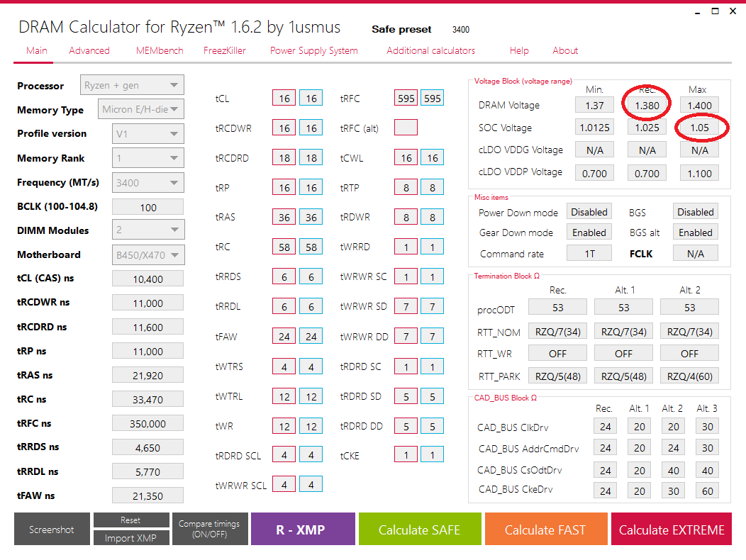
Task: Expand the Memory Rank dropdown
Action: pyautogui.click(x=148, y=158)
